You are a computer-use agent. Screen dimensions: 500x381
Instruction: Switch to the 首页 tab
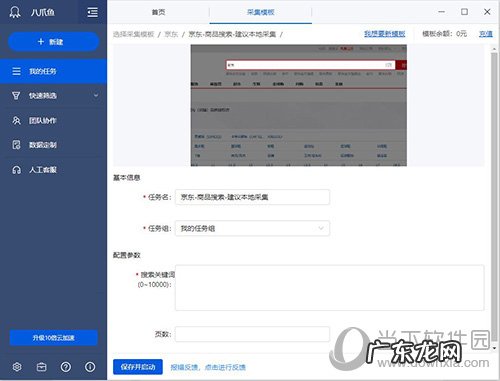[158, 12]
